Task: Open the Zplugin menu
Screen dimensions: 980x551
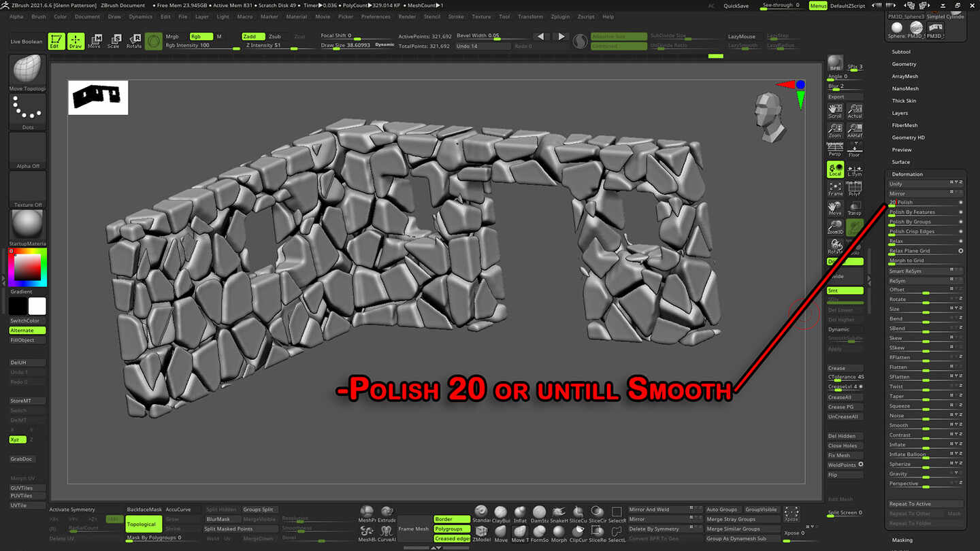Action: point(559,16)
